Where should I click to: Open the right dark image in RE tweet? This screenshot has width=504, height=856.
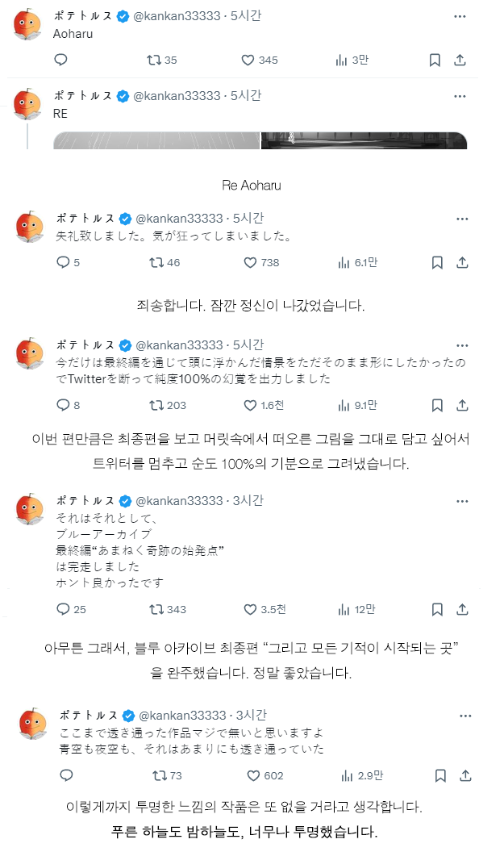pyautogui.click(x=364, y=140)
